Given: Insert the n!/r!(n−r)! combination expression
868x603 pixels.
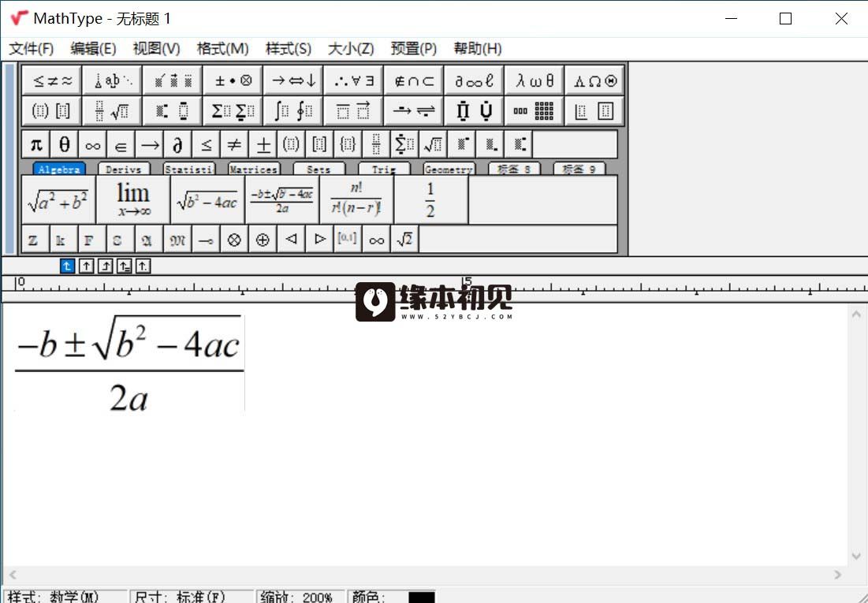Looking at the screenshot, I should pyautogui.click(x=356, y=200).
